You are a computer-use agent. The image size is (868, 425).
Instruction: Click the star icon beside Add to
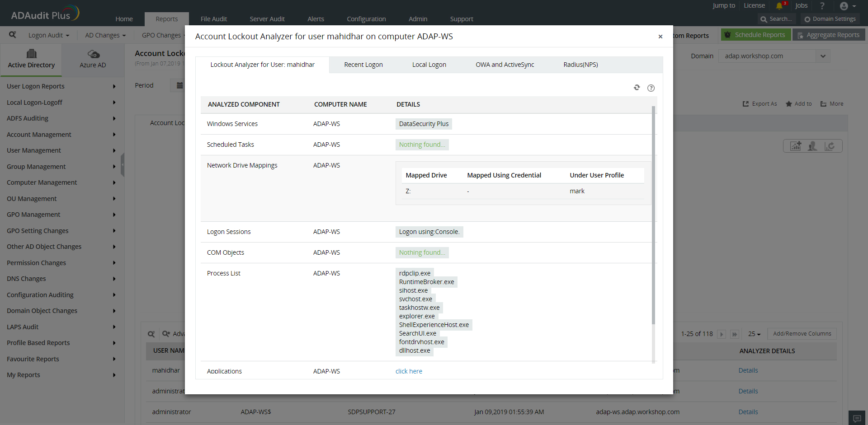pos(789,103)
